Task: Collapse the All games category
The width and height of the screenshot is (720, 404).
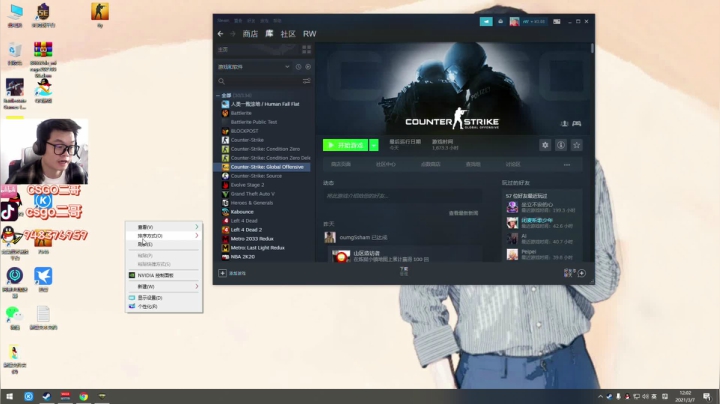Action: coord(218,95)
